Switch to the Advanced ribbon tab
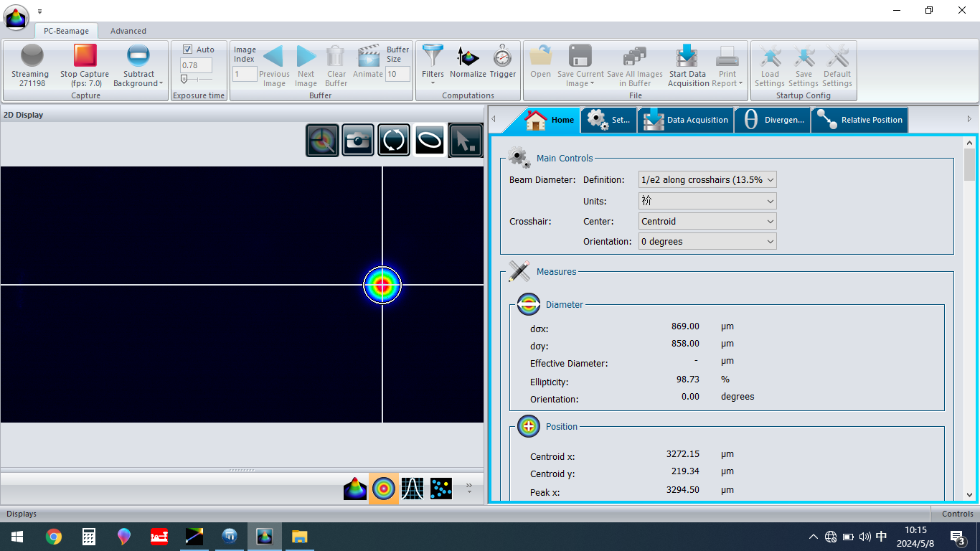The image size is (980, 551). (x=128, y=31)
